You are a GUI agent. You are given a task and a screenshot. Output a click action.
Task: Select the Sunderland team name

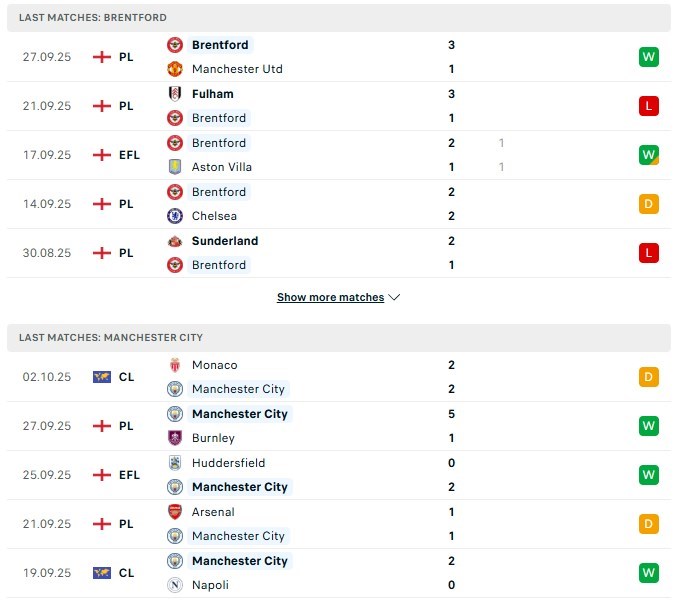point(225,241)
